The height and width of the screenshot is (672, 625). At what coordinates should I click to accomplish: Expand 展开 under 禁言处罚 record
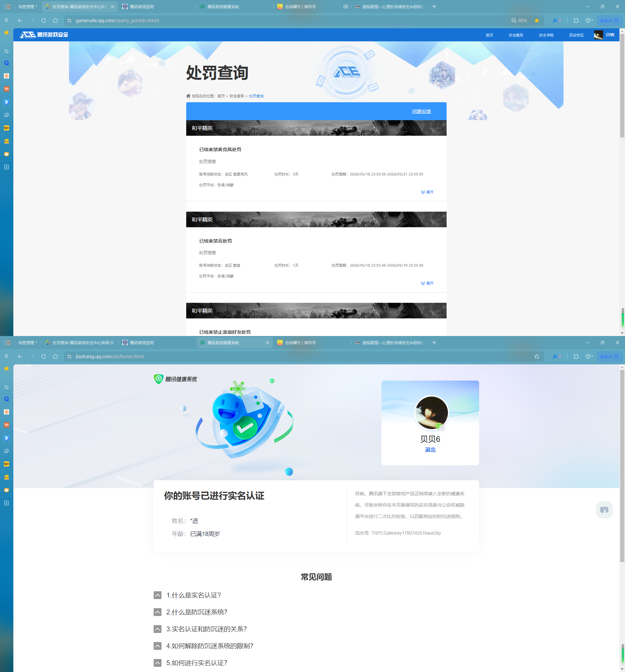pos(427,283)
